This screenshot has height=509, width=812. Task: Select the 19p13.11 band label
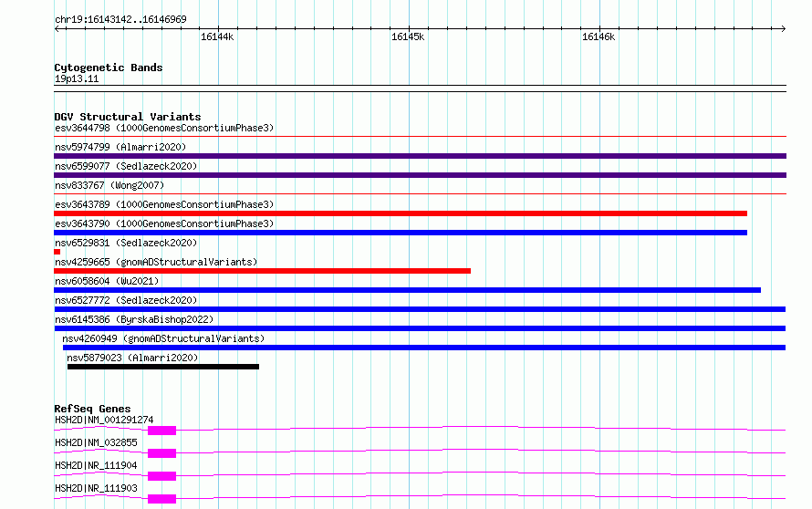tap(77, 78)
